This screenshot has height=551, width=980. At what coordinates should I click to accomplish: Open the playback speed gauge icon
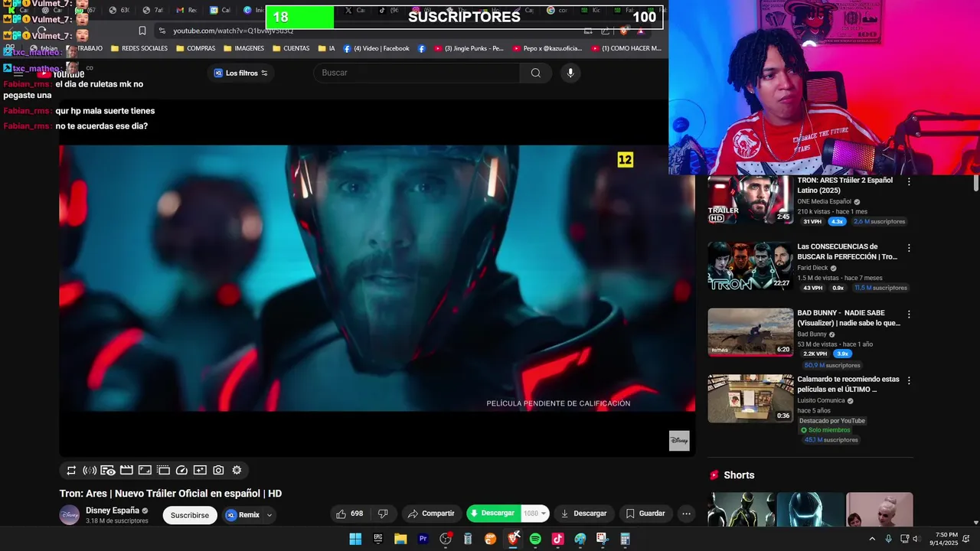pyautogui.click(x=181, y=471)
